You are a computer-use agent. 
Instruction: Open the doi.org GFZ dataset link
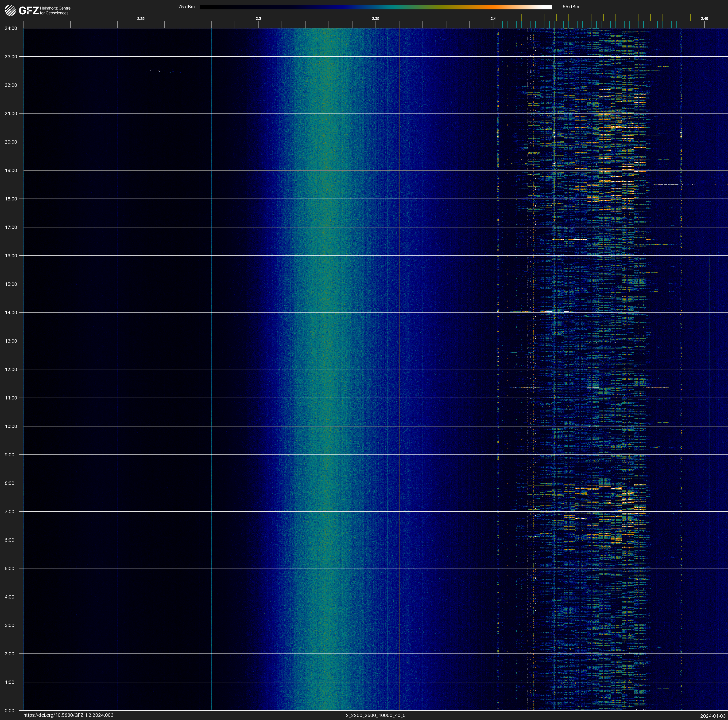(68, 715)
